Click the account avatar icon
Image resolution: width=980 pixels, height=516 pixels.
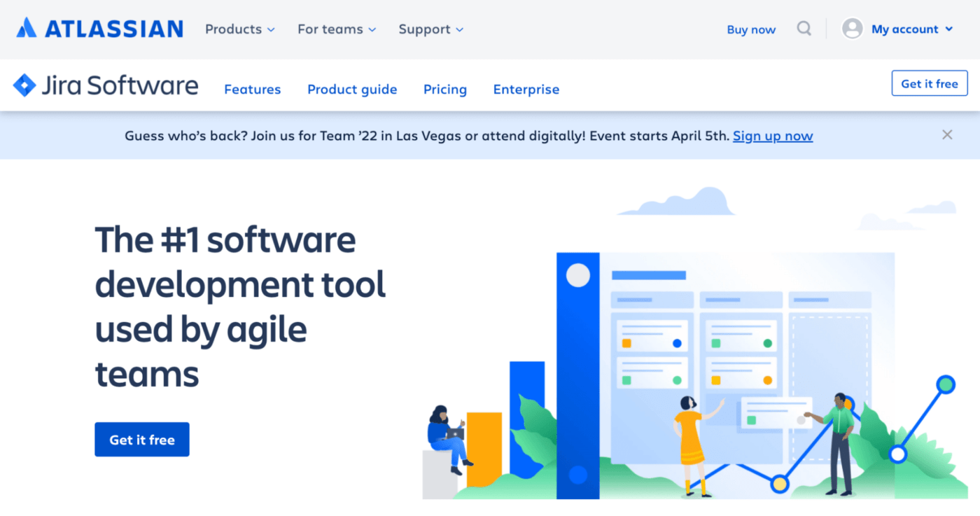[852, 29]
